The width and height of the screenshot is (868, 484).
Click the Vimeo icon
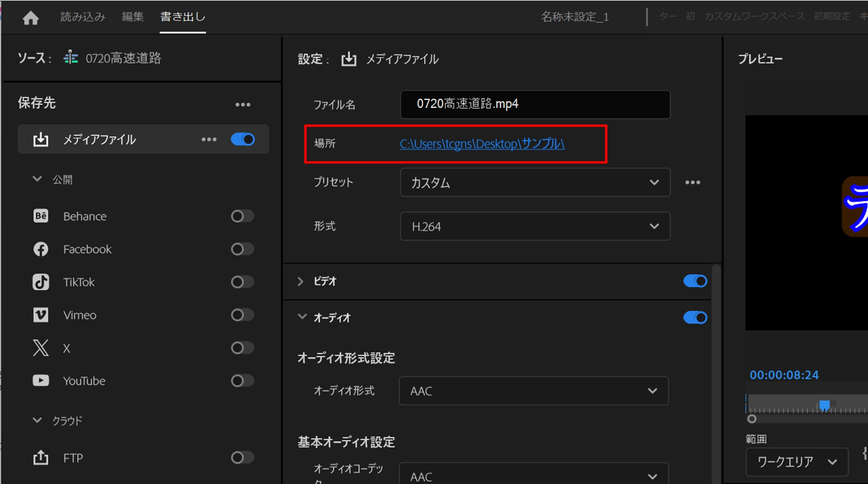[41, 315]
